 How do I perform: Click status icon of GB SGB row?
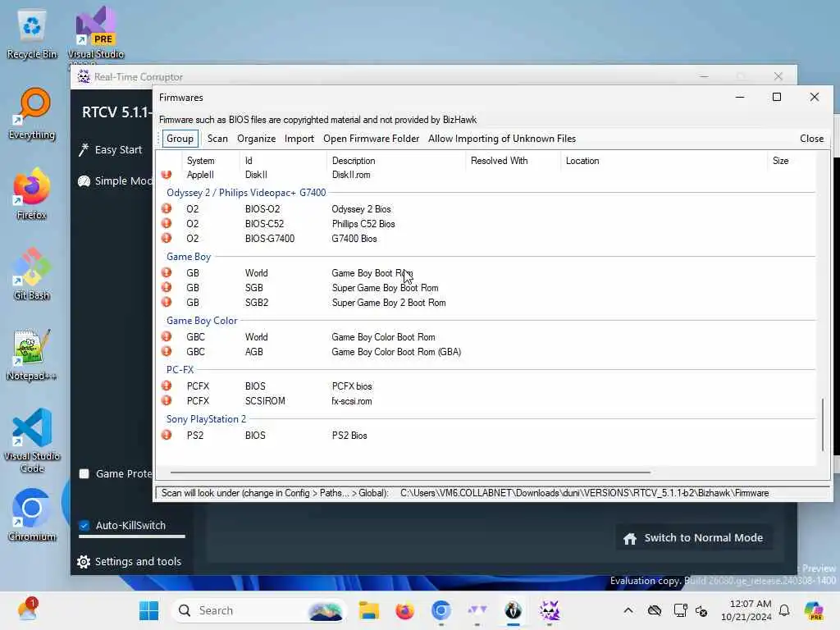tap(167, 287)
